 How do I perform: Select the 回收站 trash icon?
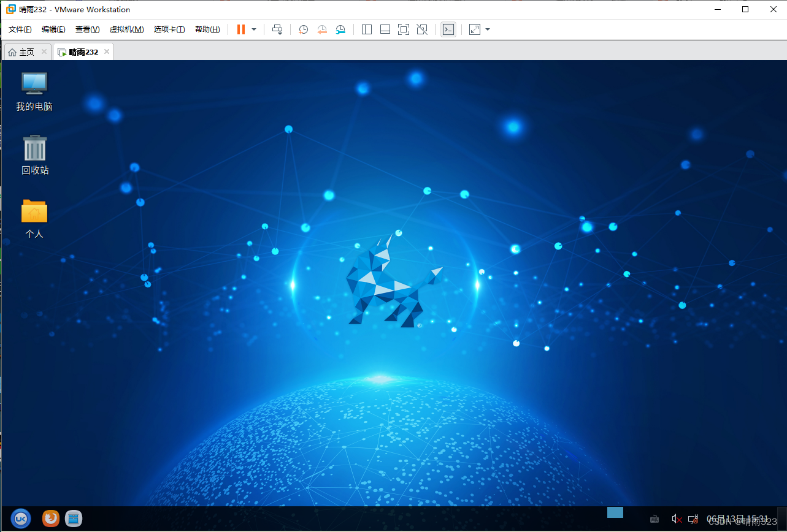(x=35, y=156)
